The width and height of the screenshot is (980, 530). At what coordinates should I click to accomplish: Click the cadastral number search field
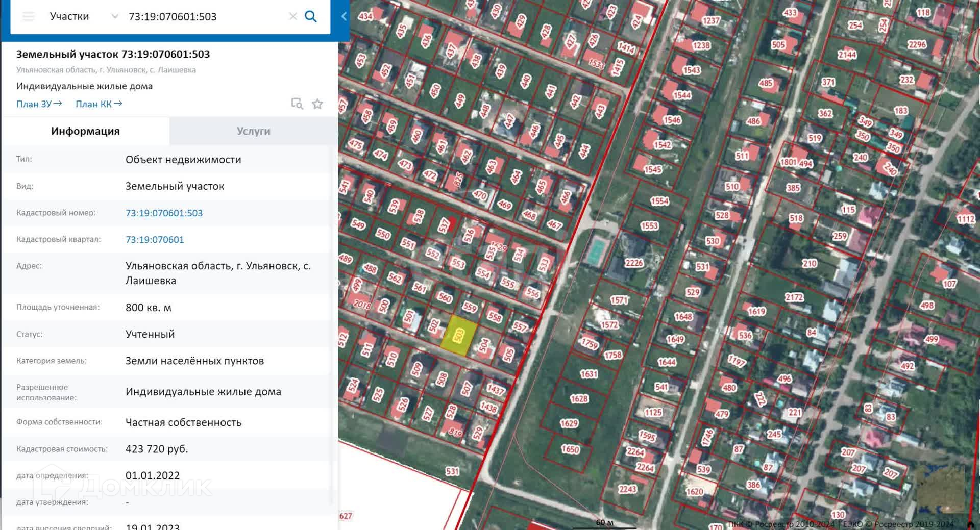[x=204, y=16]
